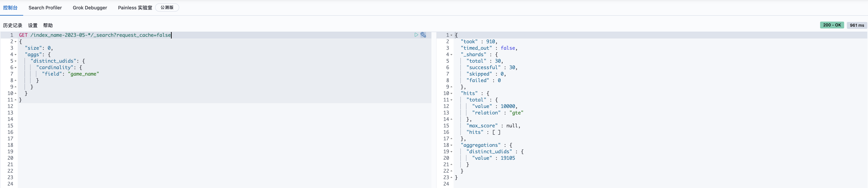Viewport: 868px width, 188px height.
Task: Open the Painless 实验室 tab
Action: (135, 7)
